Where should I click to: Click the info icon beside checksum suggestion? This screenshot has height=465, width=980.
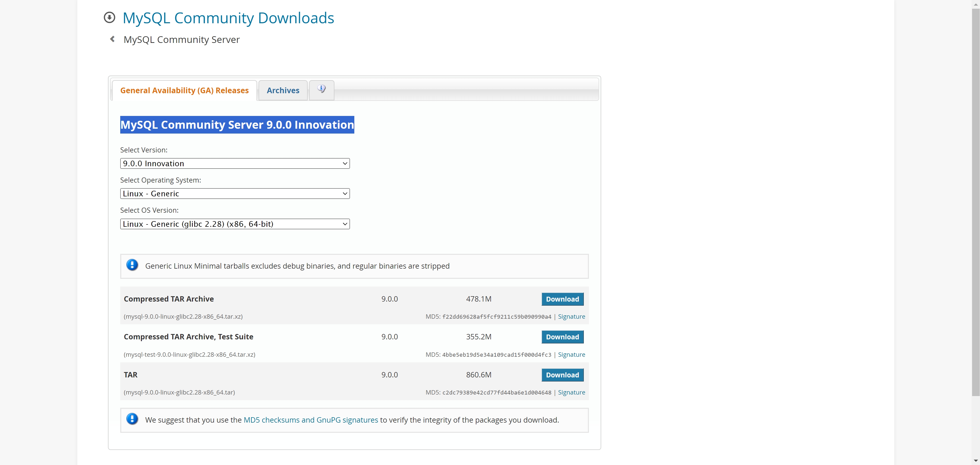coord(132,419)
